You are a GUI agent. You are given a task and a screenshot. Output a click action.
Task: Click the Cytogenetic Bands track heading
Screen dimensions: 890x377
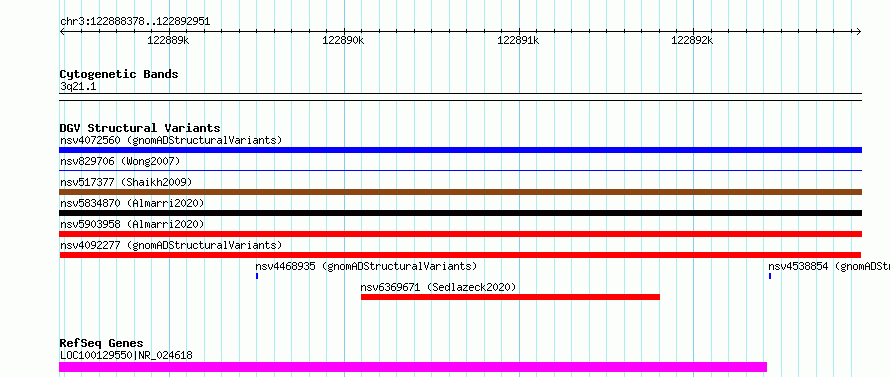click(119, 74)
